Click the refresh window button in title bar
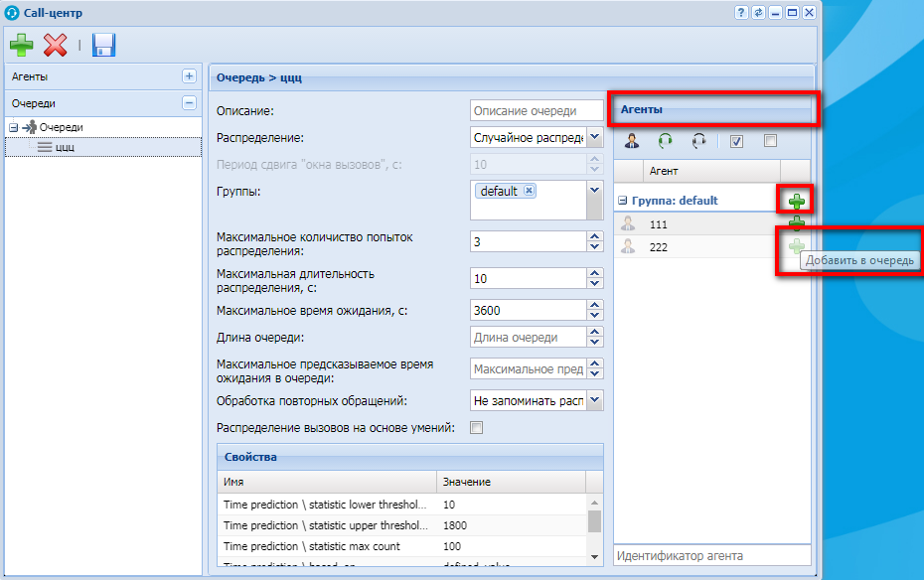The image size is (924, 580). click(x=758, y=12)
